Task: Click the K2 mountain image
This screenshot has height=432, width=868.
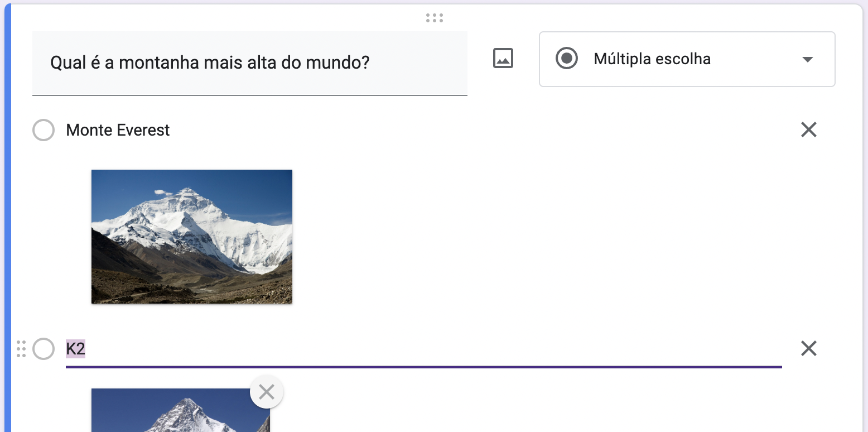Action: [181, 410]
